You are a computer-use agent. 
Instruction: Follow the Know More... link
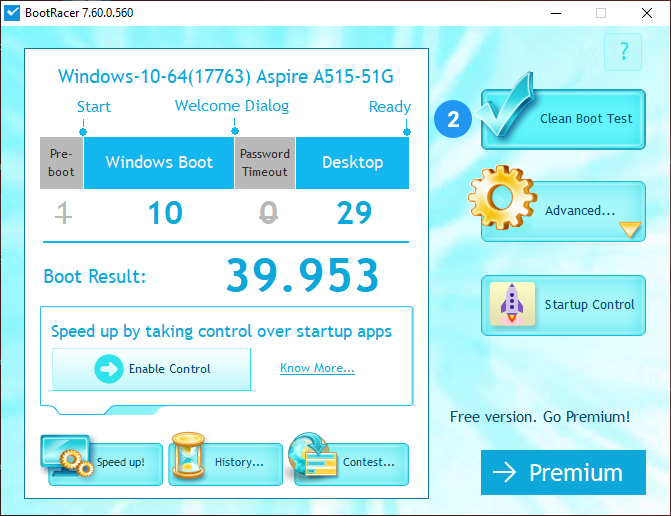pos(317,368)
